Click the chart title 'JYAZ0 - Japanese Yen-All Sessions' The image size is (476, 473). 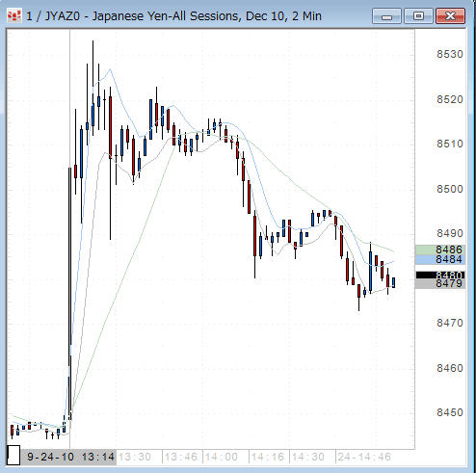click(x=143, y=16)
